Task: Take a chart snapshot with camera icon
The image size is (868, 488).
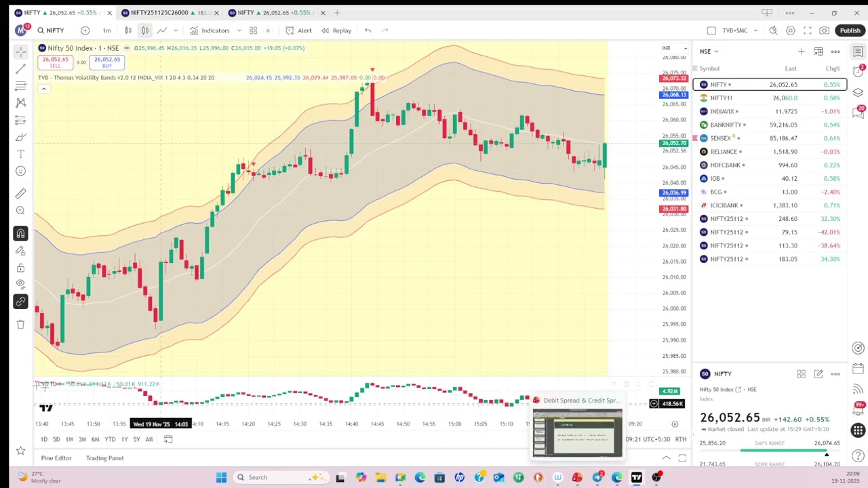Action: pyautogui.click(x=825, y=30)
